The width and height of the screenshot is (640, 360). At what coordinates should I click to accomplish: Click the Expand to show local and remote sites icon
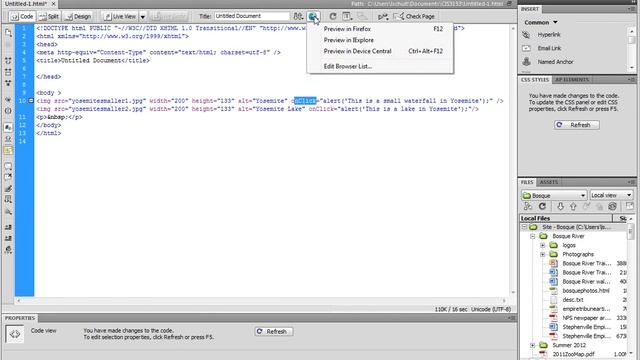[x=629, y=207]
